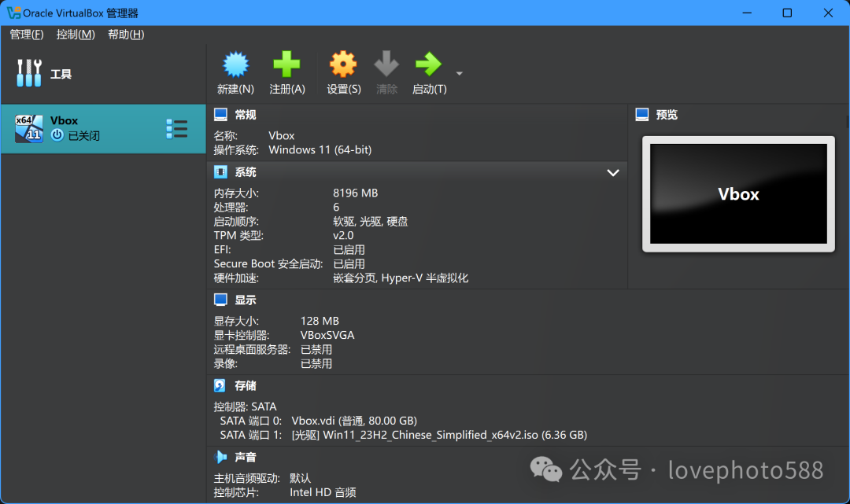The width and height of the screenshot is (850, 504).
Task: Click the Windows 11 (64-bit) value
Action: tap(320, 149)
